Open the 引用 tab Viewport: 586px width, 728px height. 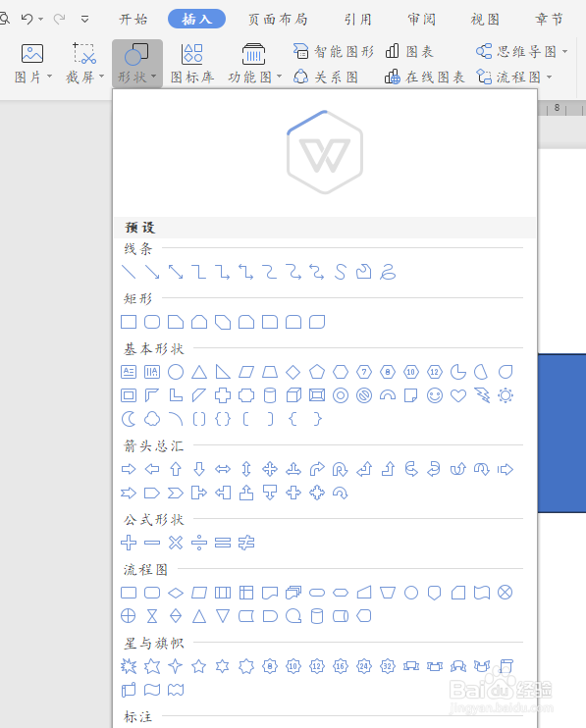point(358,19)
